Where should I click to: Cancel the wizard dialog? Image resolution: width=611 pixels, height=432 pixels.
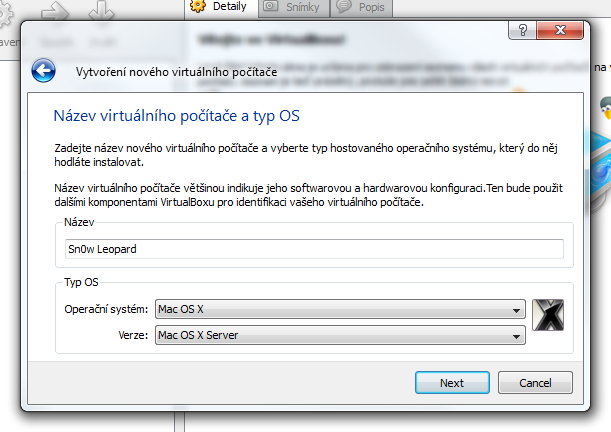(535, 383)
